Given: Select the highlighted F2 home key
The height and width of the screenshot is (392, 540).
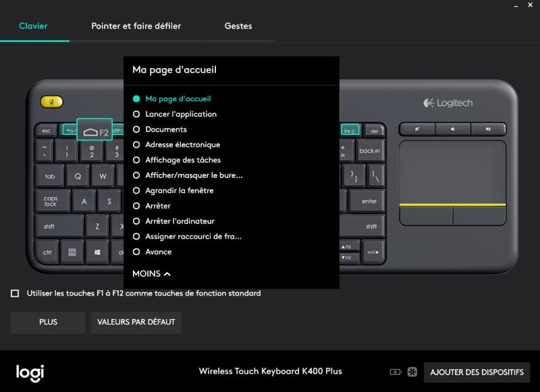Looking at the screenshot, I should (94, 130).
